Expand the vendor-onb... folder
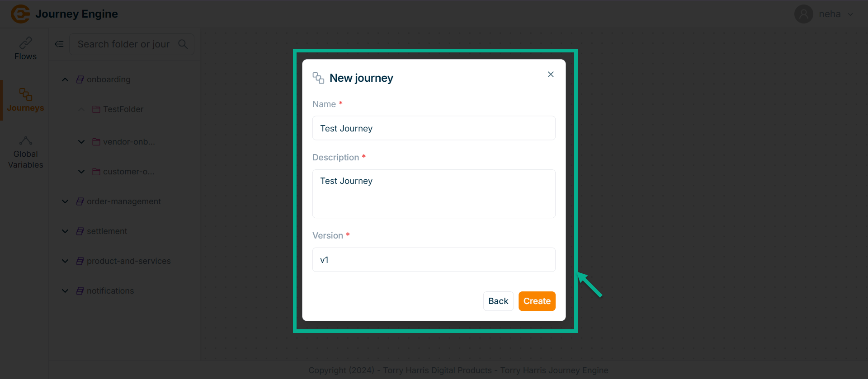The height and width of the screenshot is (379, 868). [81, 142]
